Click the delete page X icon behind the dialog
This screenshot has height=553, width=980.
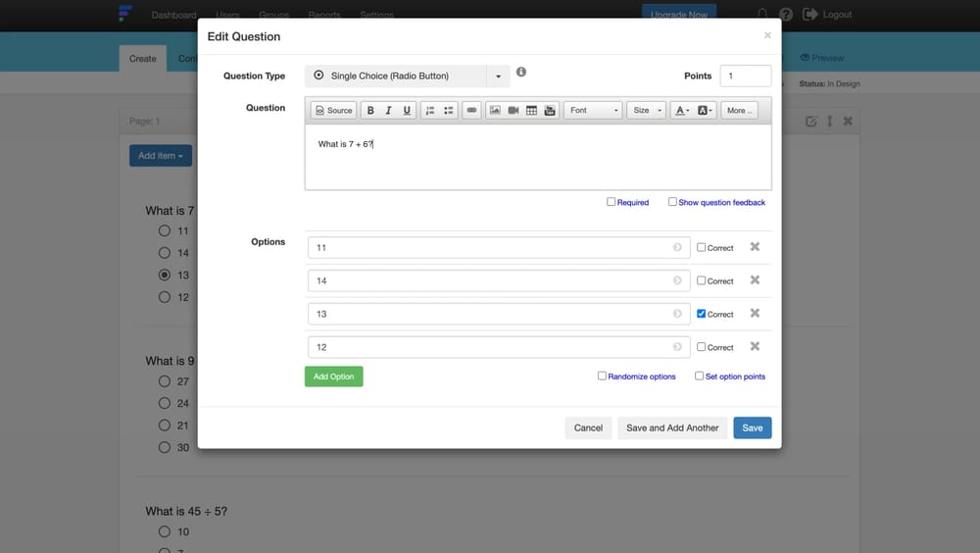[x=848, y=122]
